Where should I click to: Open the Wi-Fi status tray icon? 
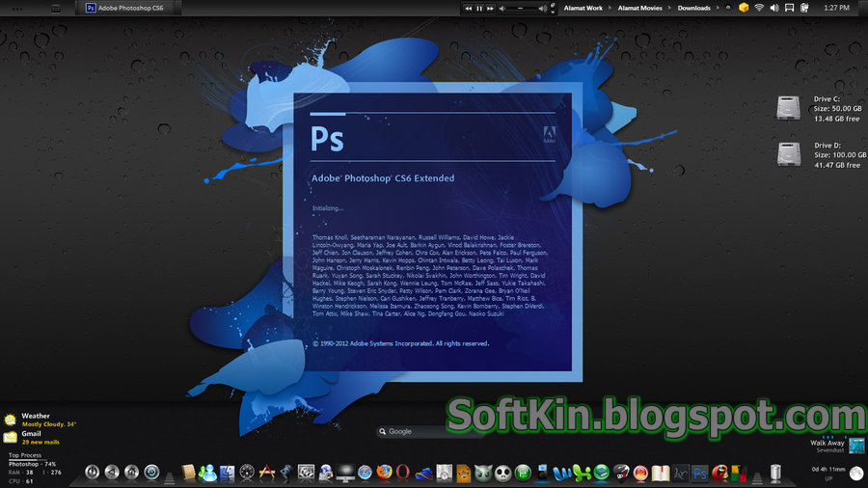click(x=759, y=8)
